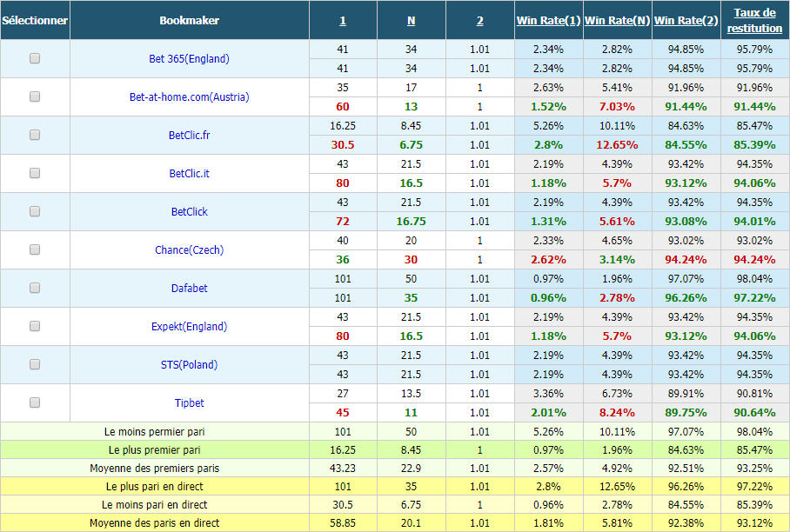Click the Le plus pari en direct label

(x=155, y=487)
